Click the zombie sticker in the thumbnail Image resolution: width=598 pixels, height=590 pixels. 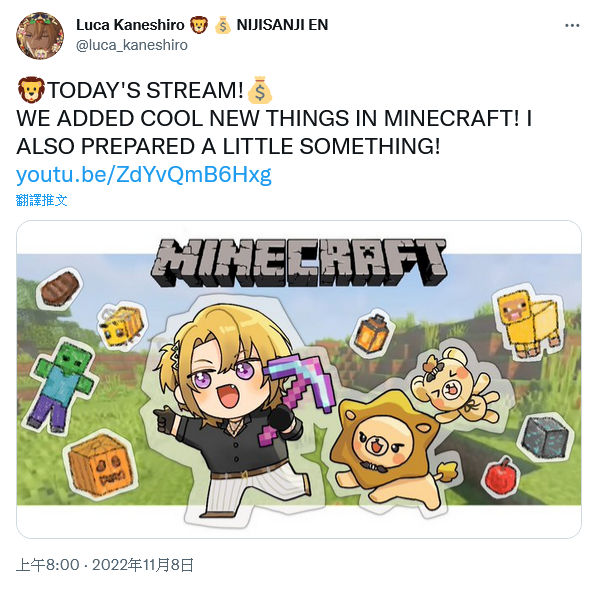tap(61, 387)
